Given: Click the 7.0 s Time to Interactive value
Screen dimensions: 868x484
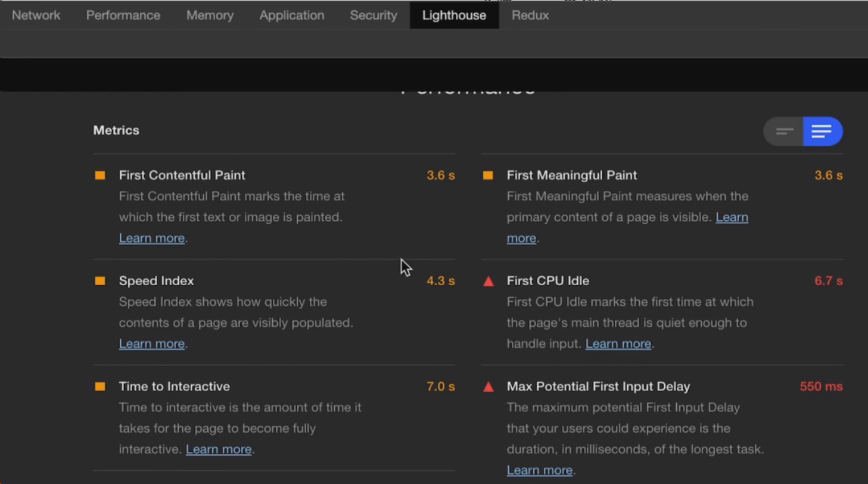Looking at the screenshot, I should click(441, 386).
